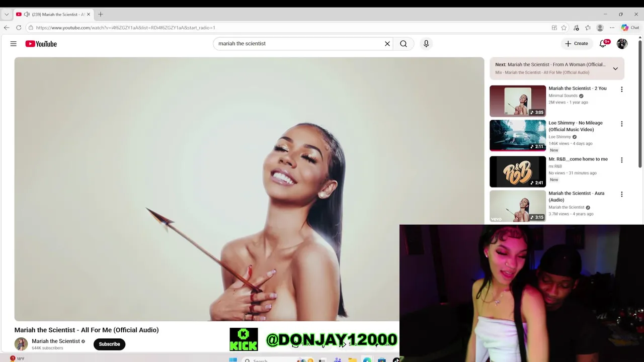Open the Copilot Chat button
644x362 pixels.
pyautogui.click(x=630, y=28)
